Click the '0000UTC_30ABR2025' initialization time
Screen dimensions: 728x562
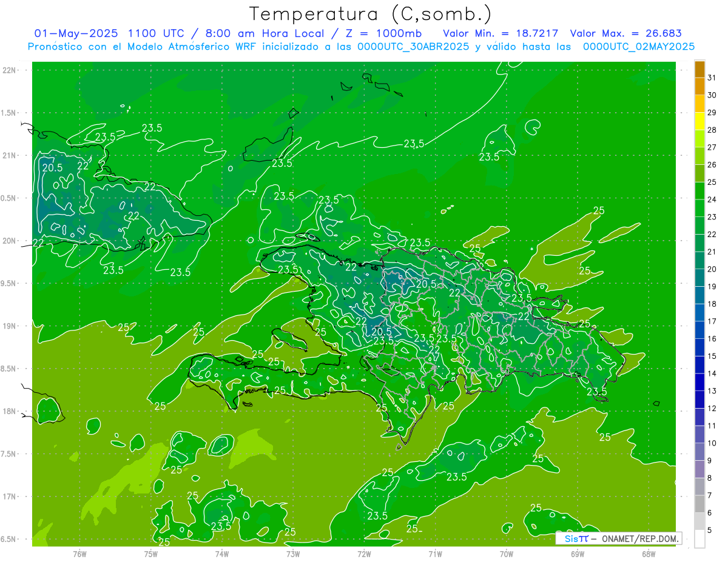click(x=413, y=47)
